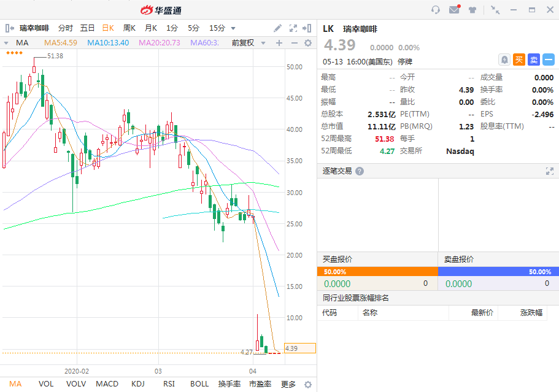Click the 瑞幸咖啡 name in chart toolbar
This screenshot has height=392, width=559.
(x=34, y=28)
